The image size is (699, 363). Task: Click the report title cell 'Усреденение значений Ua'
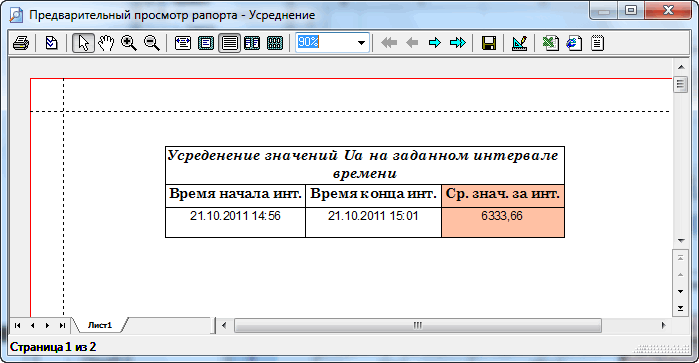tap(365, 165)
